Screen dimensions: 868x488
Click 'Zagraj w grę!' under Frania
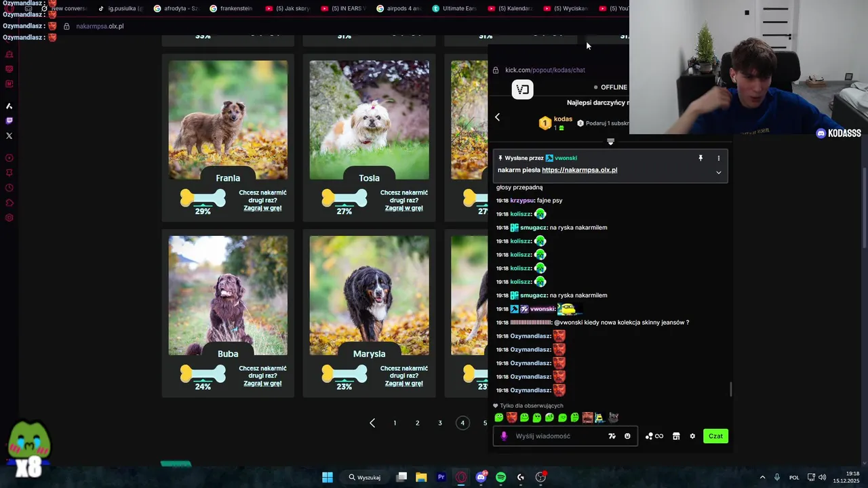pyautogui.click(x=262, y=208)
